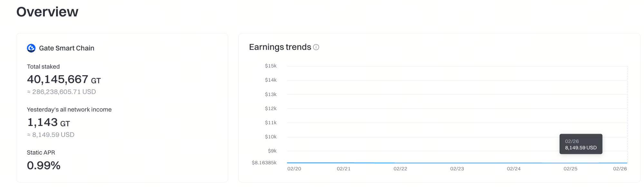Click the info icon beside Earnings trends
The image size is (644, 187).
[x=316, y=47]
